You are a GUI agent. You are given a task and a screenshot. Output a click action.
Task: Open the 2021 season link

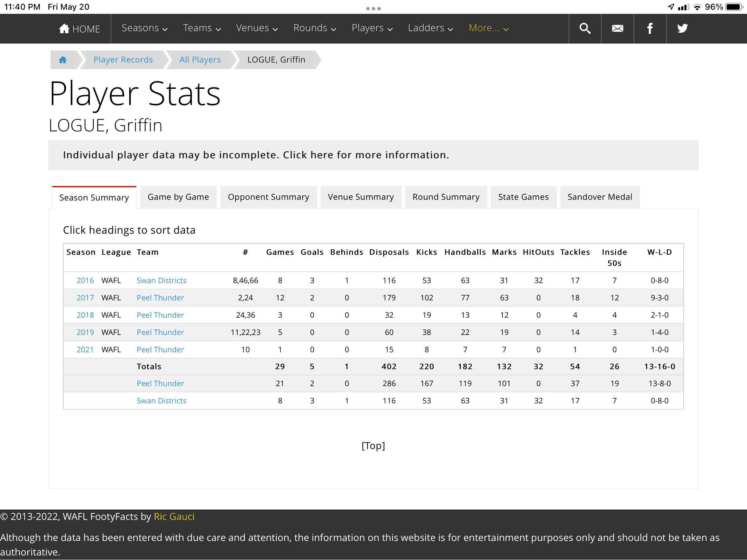click(x=85, y=349)
